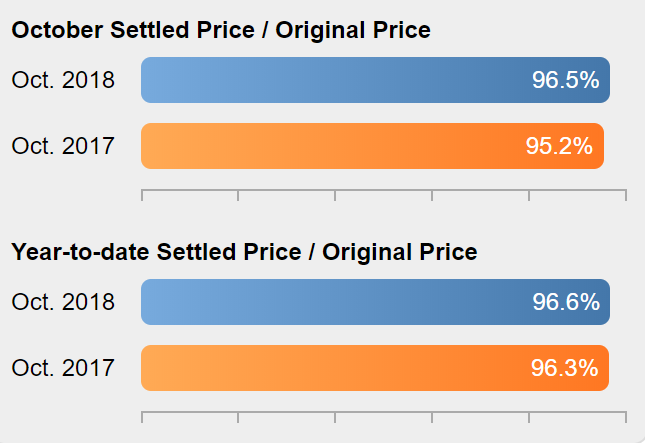Click the 96.3% value text

564,368
